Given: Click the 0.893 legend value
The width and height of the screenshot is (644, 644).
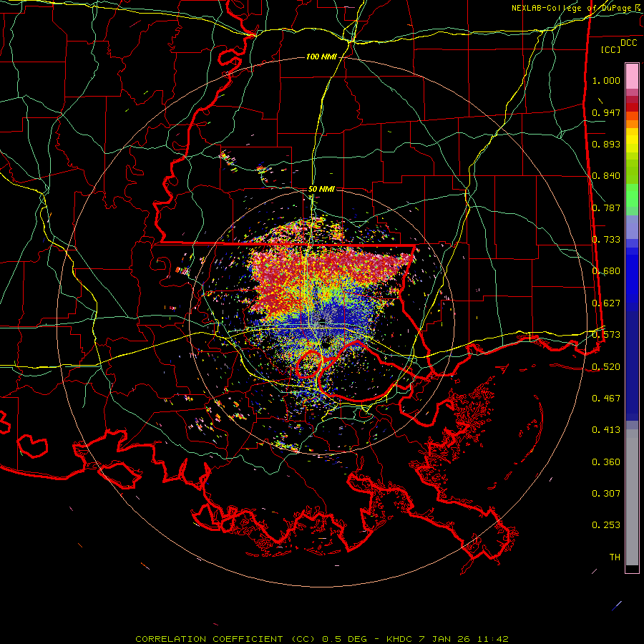Looking at the screenshot, I should tap(606, 144).
